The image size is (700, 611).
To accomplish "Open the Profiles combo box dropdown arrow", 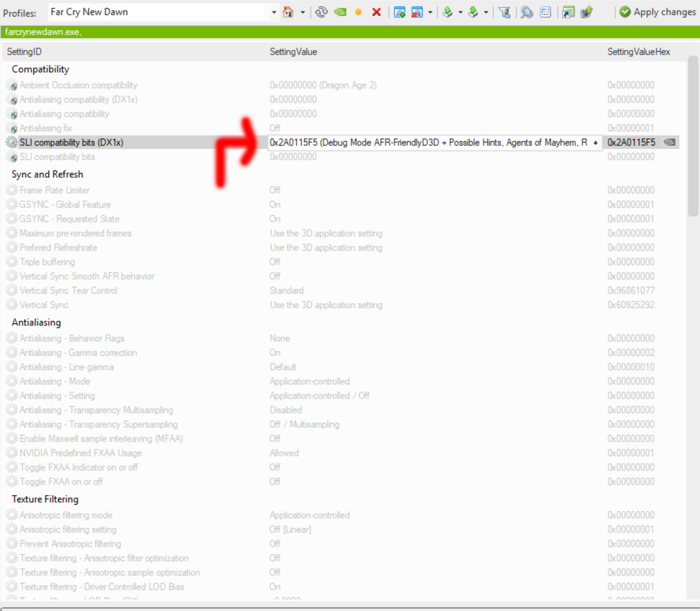I will pyautogui.click(x=274, y=12).
